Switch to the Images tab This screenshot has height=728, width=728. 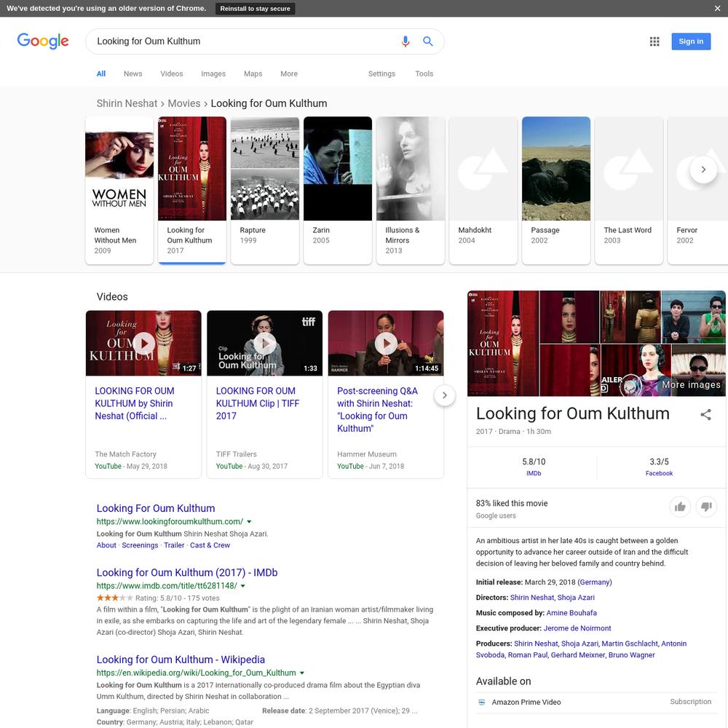213,74
